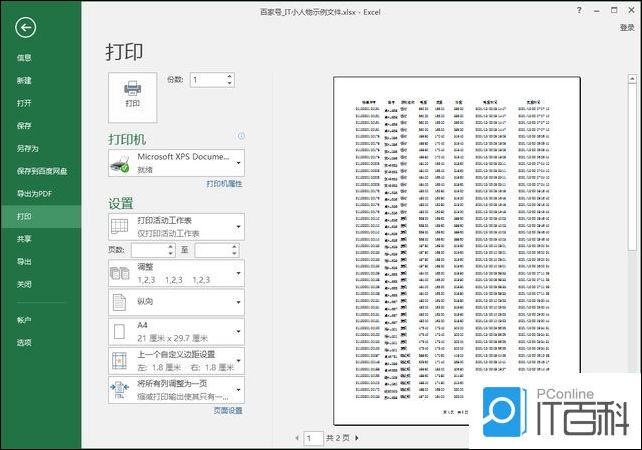Select the highlighted 打印 sidebar item

41,216
